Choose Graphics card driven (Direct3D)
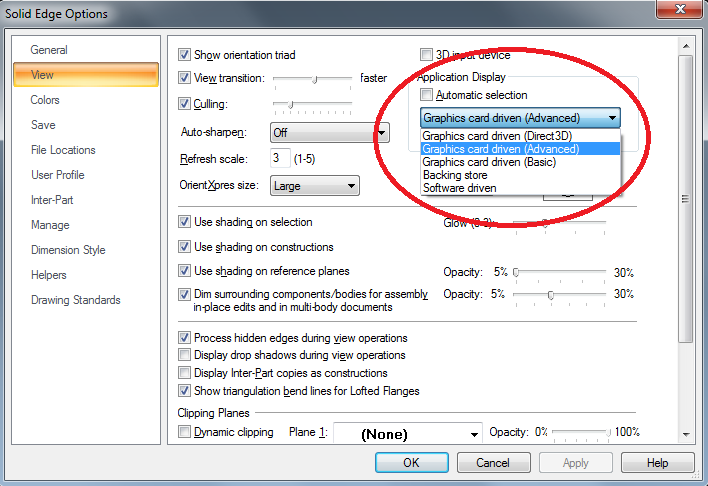The width and height of the screenshot is (708, 486). click(x=520, y=136)
